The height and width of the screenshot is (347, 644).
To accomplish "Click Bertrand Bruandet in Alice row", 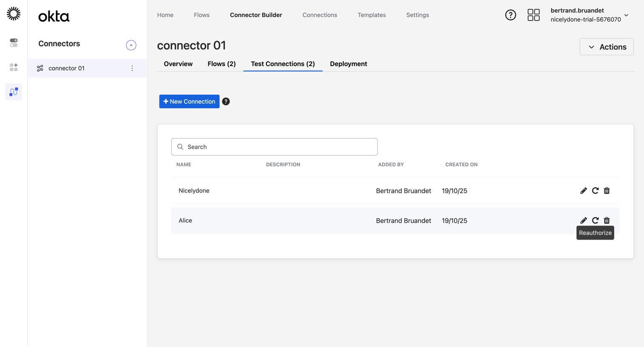I will (x=403, y=220).
